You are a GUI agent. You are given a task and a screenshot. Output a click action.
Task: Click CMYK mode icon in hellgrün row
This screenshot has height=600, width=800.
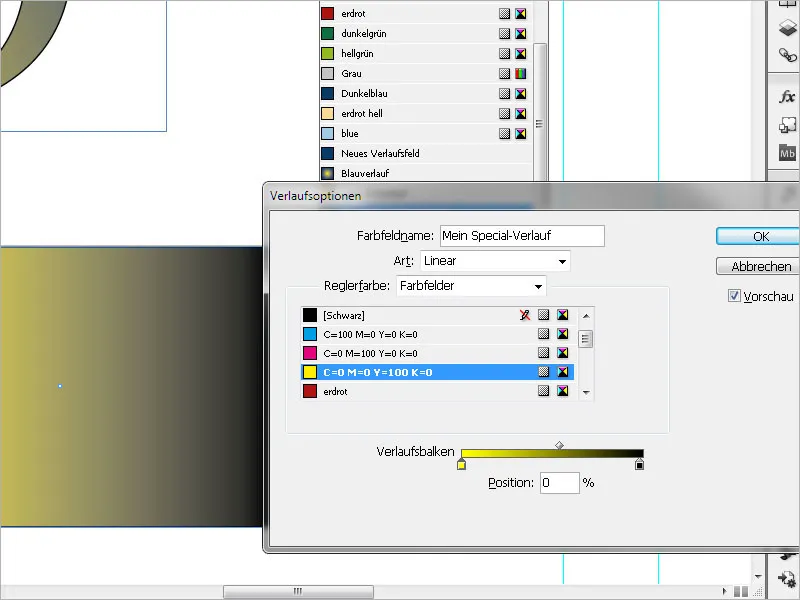[520, 54]
